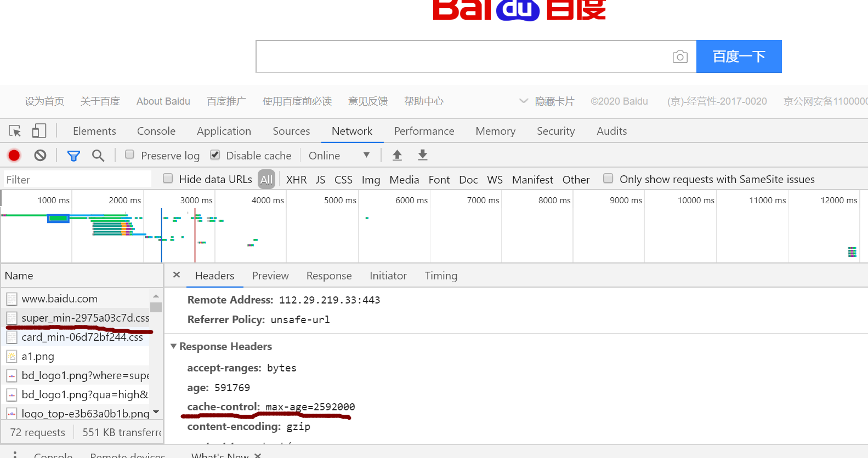Open the Online throttling dropdown

pyautogui.click(x=339, y=156)
